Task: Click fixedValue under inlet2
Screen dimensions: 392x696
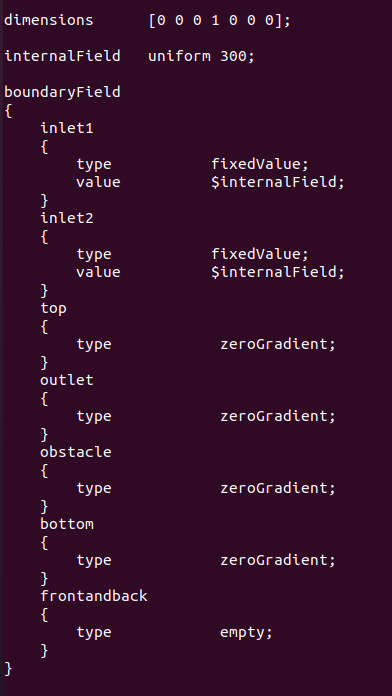Action: [260, 254]
